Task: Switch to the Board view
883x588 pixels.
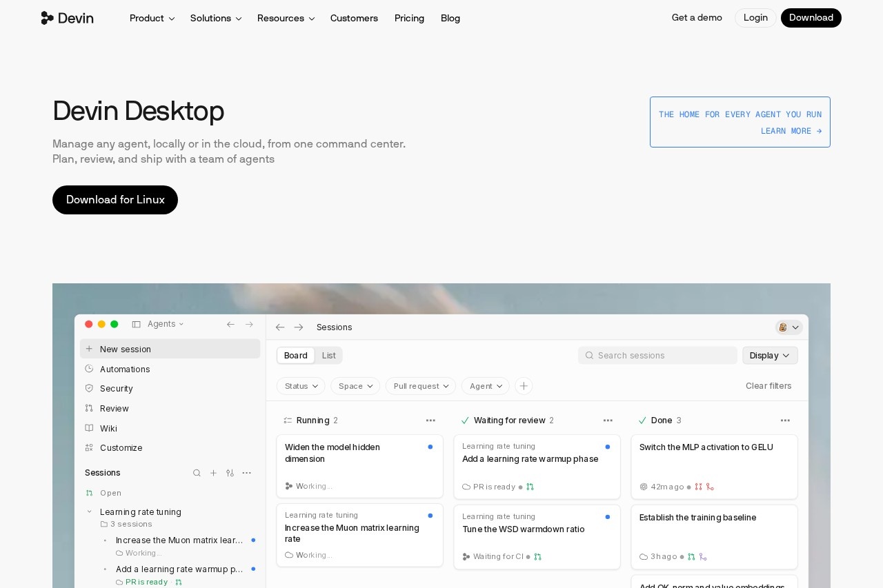Action: coord(296,356)
